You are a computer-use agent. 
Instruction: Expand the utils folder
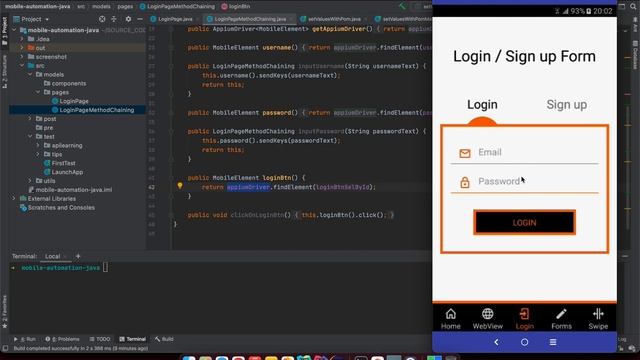click(x=30, y=180)
